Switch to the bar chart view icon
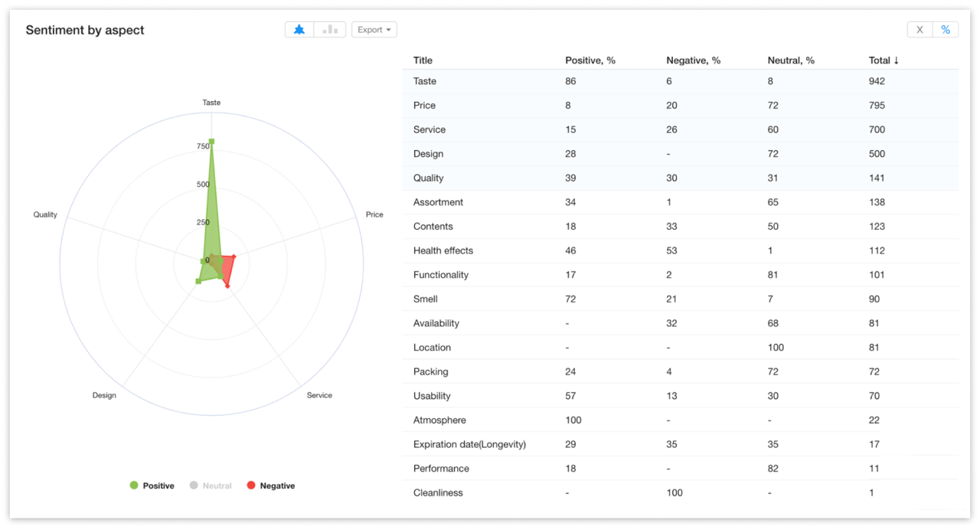Viewport: 980px width, 530px height. point(329,29)
